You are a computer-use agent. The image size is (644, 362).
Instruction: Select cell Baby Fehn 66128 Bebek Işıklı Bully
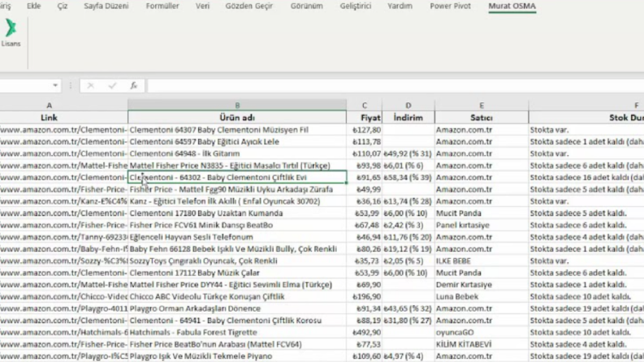[x=237, y=248]
